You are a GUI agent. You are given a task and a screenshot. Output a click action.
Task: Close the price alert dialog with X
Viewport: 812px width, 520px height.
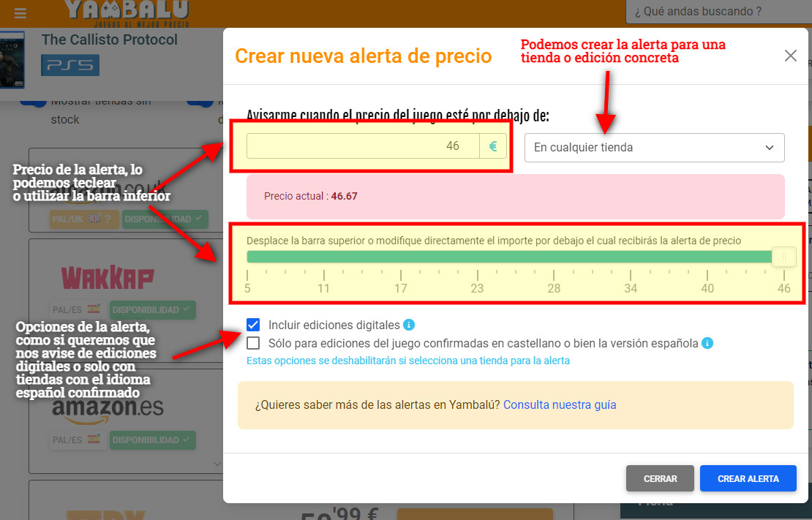coord(790,56)
